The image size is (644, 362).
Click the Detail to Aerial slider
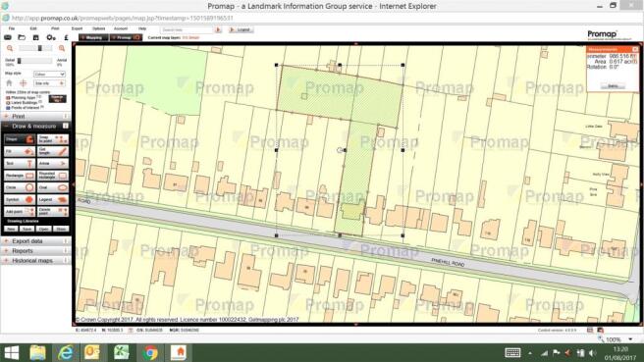click(35, 61)
